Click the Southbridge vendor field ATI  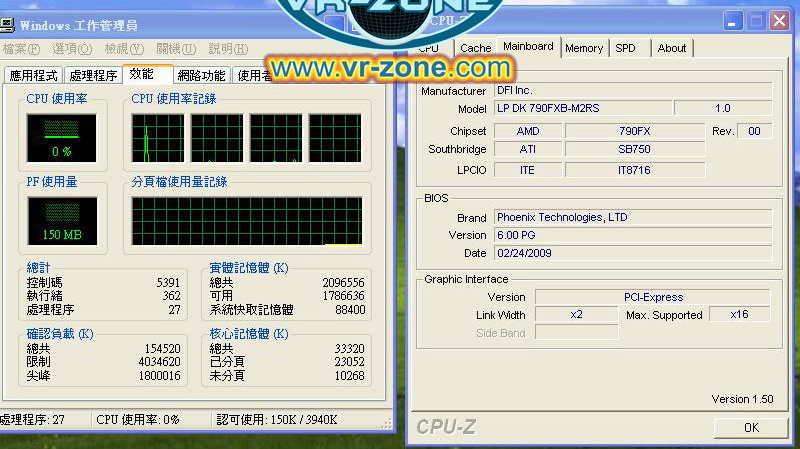528,149
